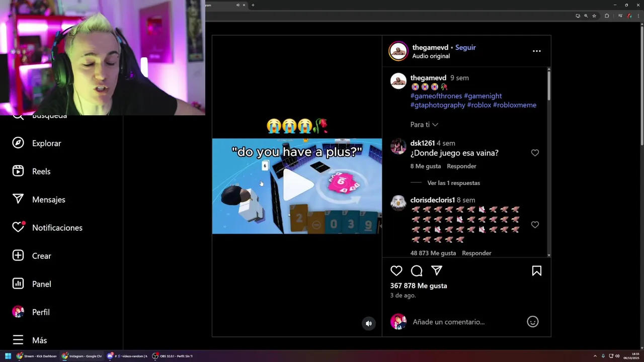
Task: Click the comments scroll down arrow
Action: pos(549,255)
